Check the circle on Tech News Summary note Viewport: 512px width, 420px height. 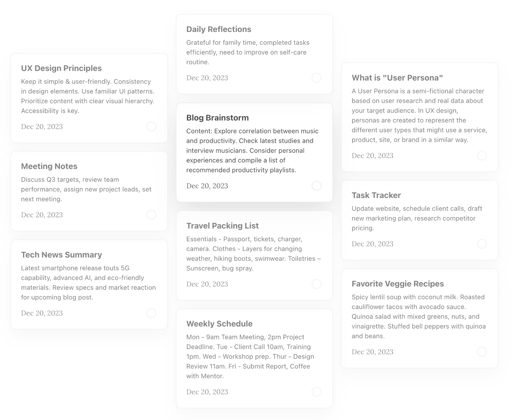point(151,313)
